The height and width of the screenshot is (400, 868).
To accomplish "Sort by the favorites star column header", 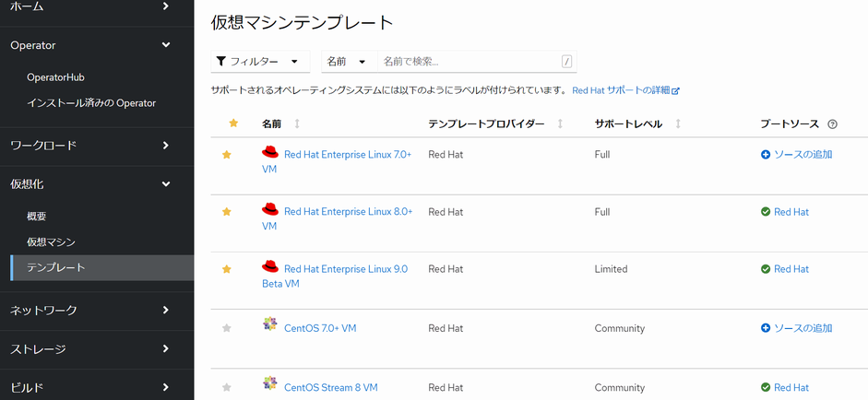I will [x=233, y=124].
